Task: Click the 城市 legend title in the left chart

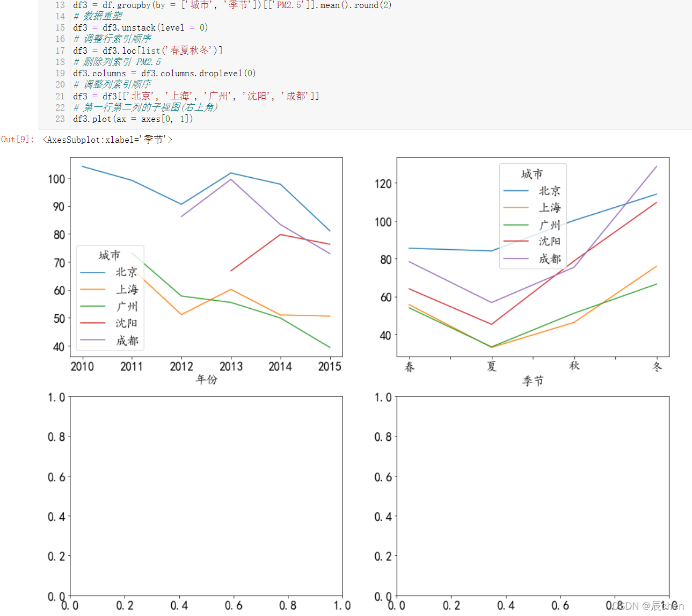Action: [x=110, y=255]
